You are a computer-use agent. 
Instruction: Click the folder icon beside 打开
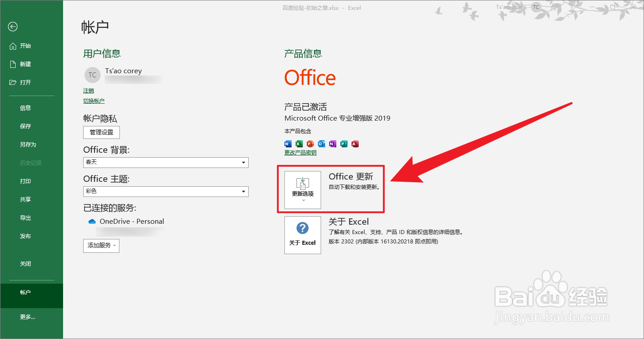click(13, 83)
